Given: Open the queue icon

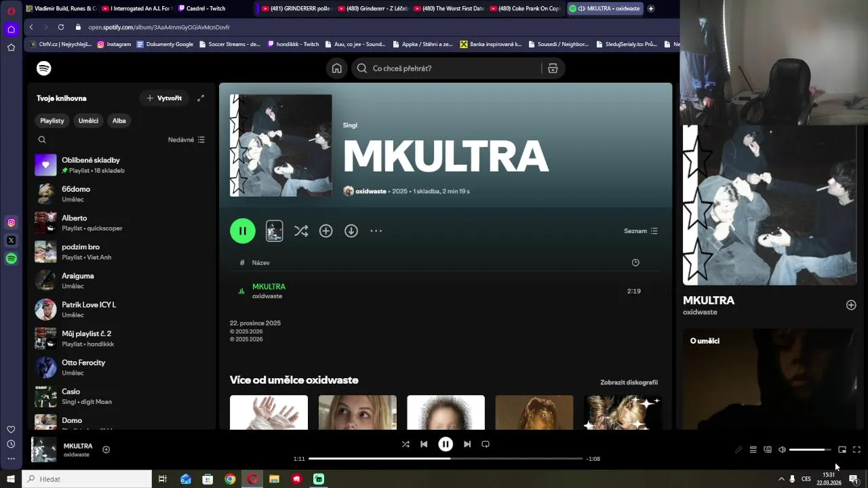Looking at the screenshot, I should tap(753, 449).
